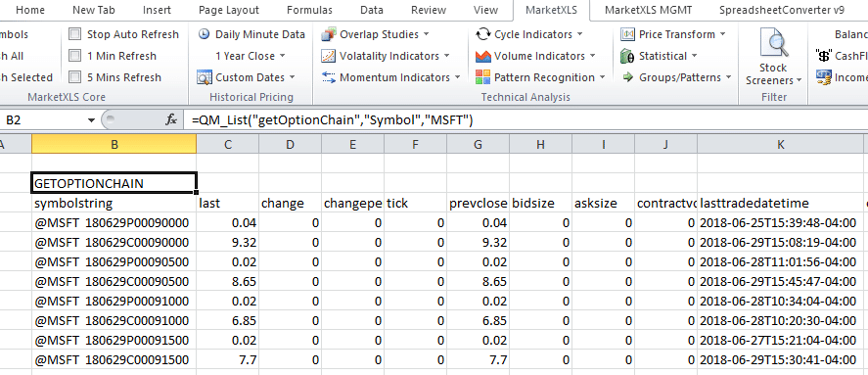Select column B header

pyautogui.click(x=114, y=145)
